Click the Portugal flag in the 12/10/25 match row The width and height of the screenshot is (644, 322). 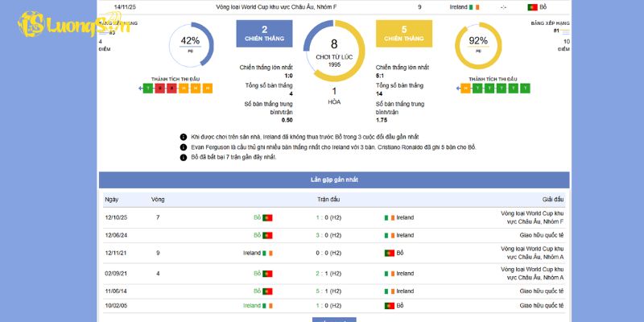point(268,217)
